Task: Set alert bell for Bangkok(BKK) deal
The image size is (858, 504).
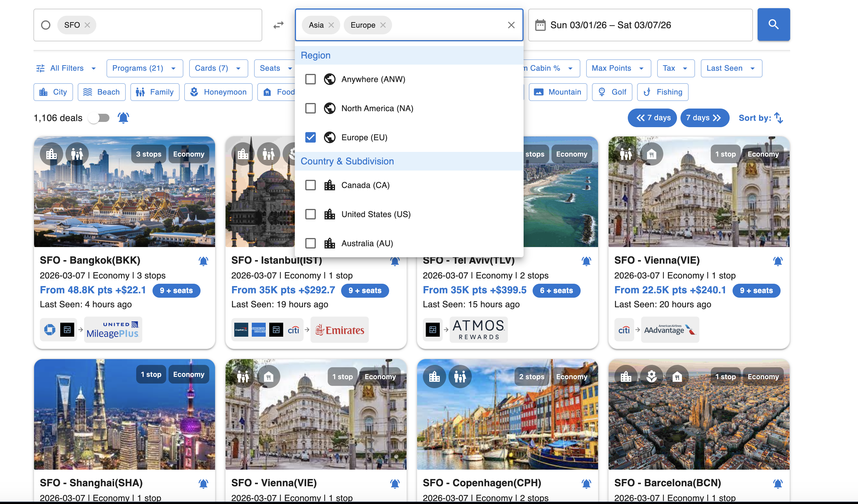Action: pos(203,261)
